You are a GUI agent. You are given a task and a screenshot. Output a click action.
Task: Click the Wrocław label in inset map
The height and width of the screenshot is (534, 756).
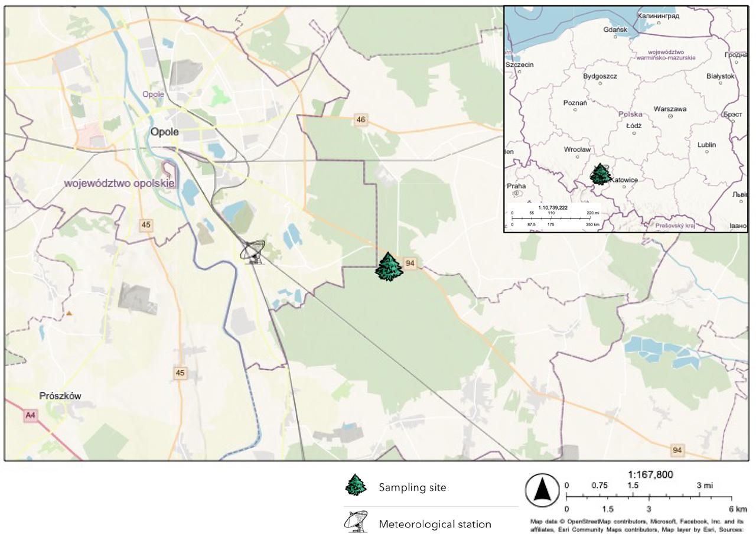pos(577,149)
